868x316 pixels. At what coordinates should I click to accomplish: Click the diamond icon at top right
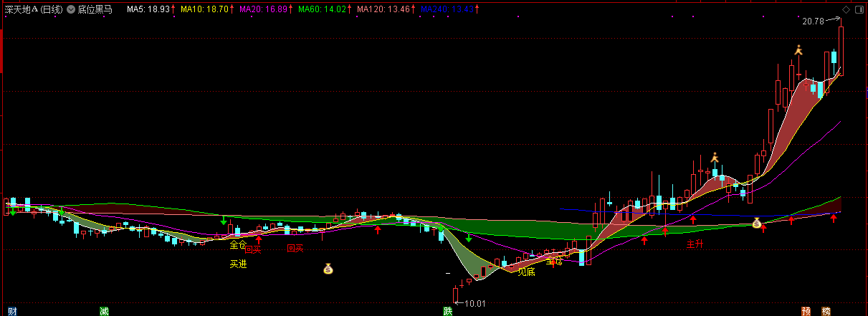pyautogui.click(x=846, y=9)
